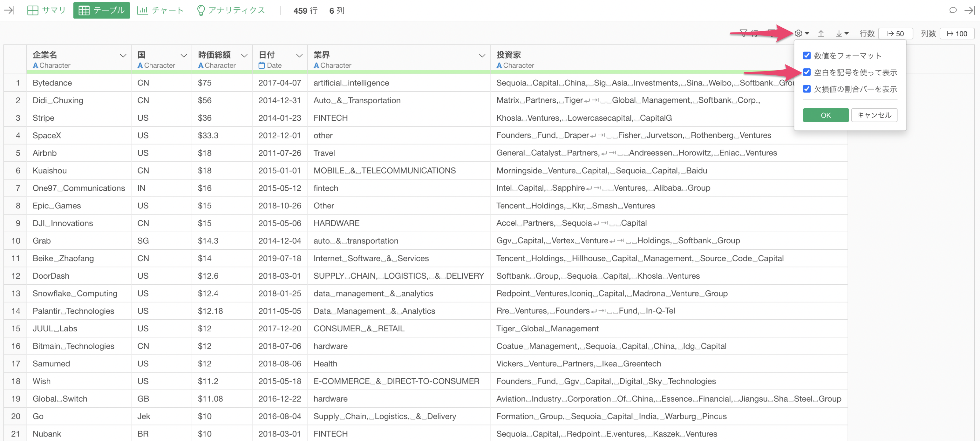Click the Date calendar type icon under 日付
980x441 pixels.
coord(261,65)
